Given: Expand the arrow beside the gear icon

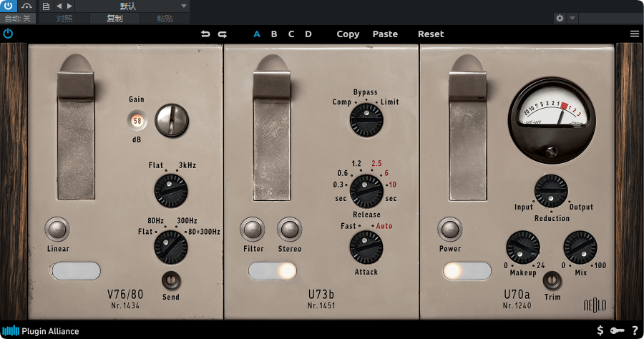Looking at the screenshot, I should [572, 18].
